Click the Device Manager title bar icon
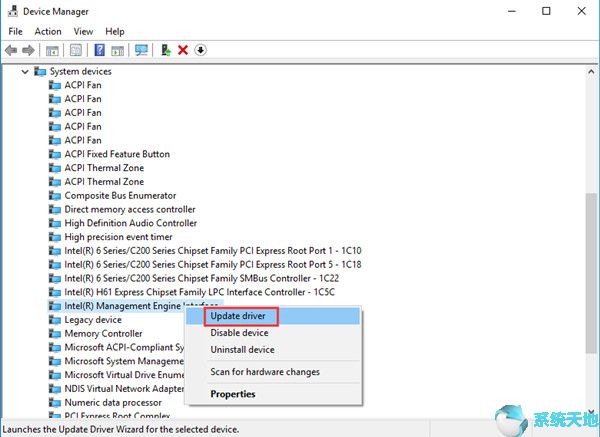 pyautogui.click(x=13, y=11)
